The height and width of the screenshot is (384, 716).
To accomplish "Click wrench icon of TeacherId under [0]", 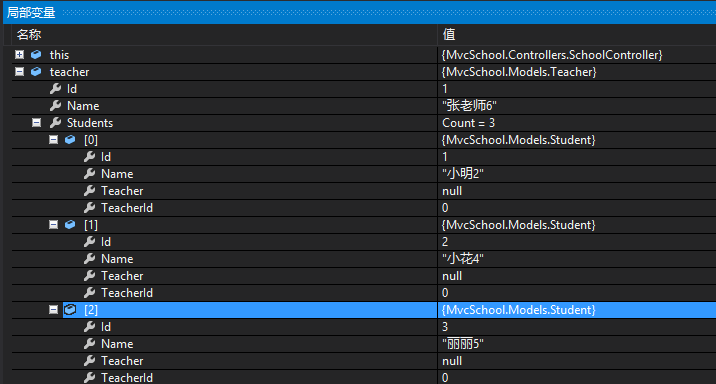I will pos(90,207).
